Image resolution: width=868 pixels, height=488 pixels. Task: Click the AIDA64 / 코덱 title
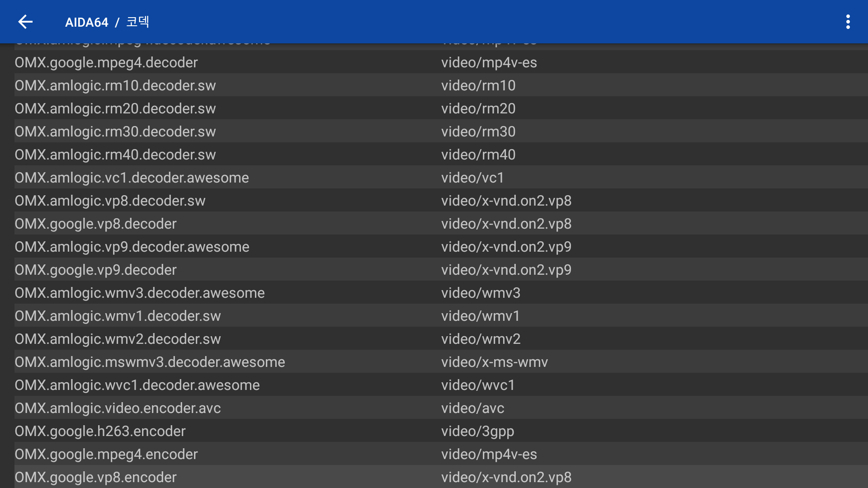(107, 22)
